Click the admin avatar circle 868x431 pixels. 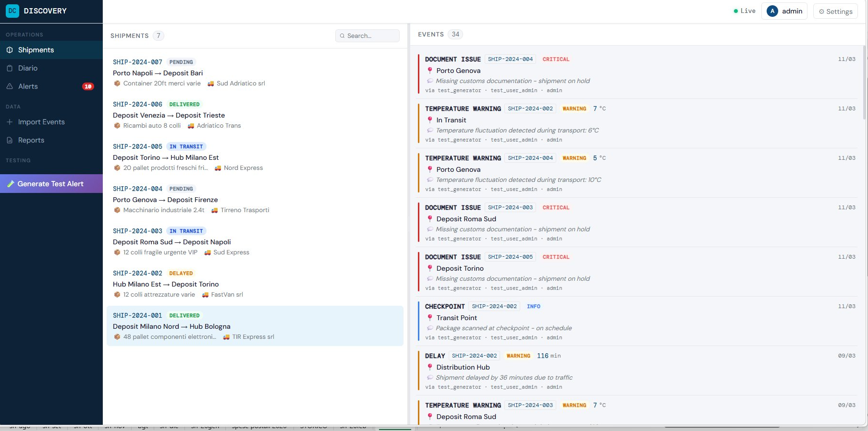tap(772, 11)
